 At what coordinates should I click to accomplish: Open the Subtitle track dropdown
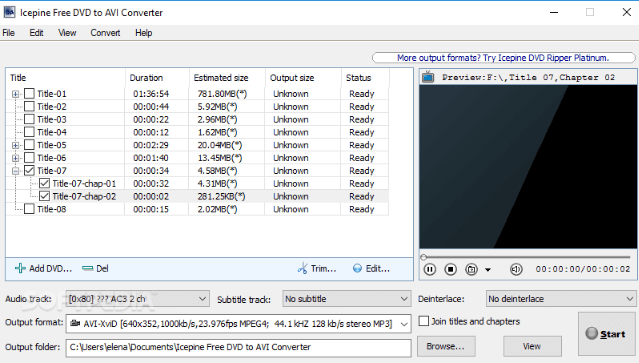[346, 299]
